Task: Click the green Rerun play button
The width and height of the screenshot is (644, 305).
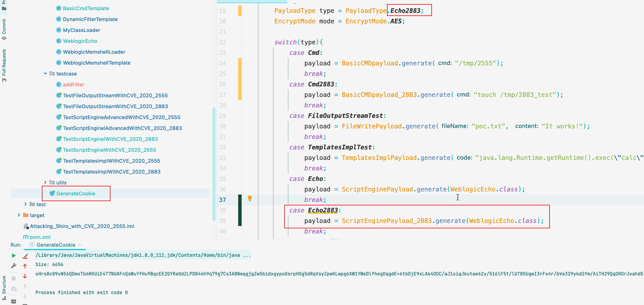Action: (14, 256)
